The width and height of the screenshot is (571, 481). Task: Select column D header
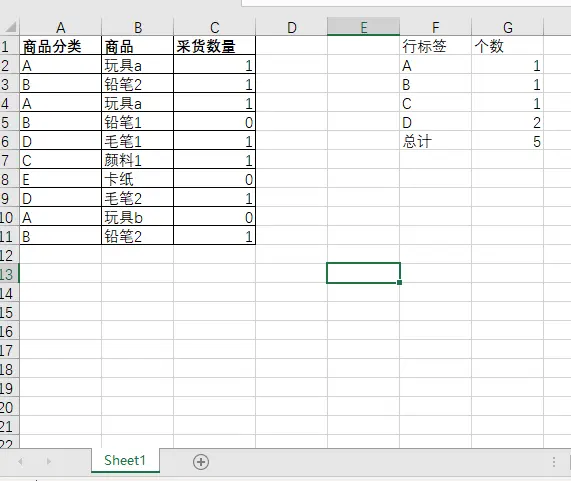(291, 27)
